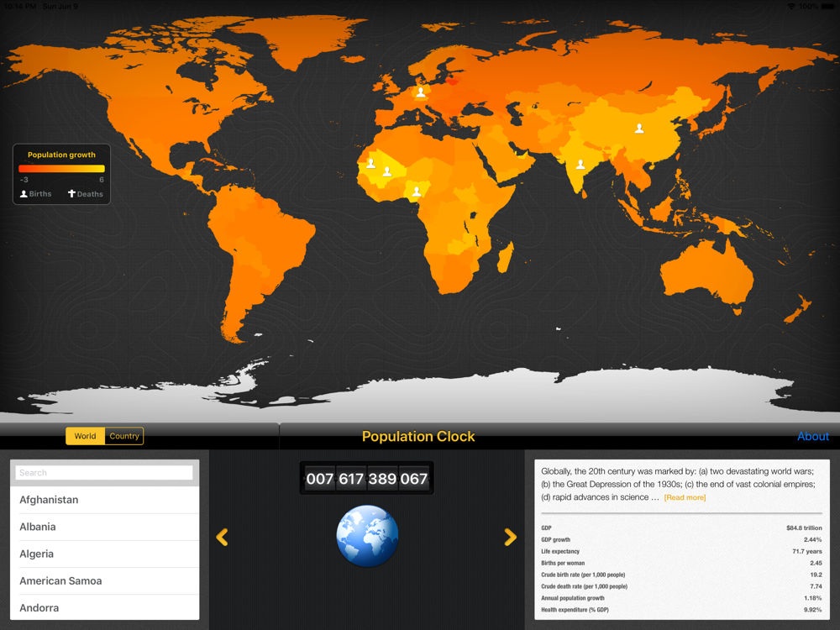Click the blue globe icon
The image size is (840, 630).
(x=367, y=536)
